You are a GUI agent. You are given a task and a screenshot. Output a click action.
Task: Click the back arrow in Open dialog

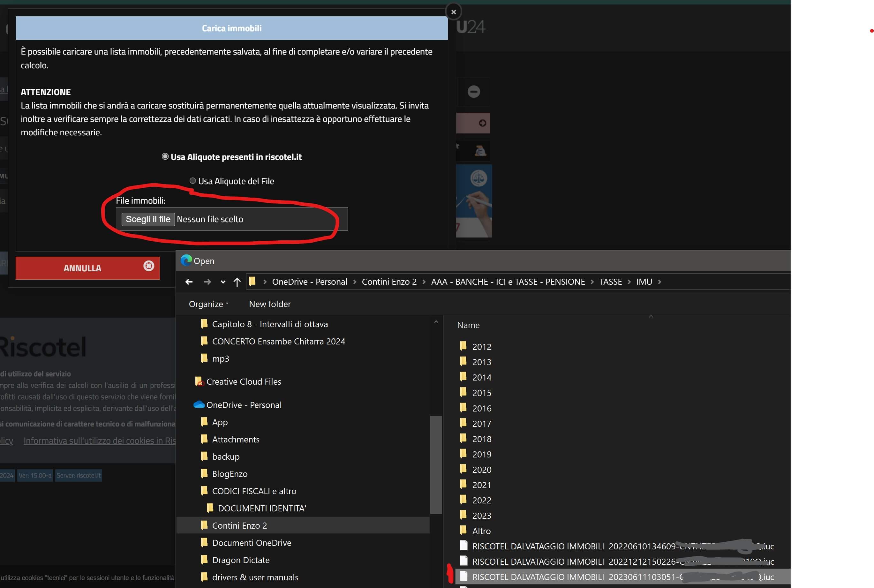[189, 282]
